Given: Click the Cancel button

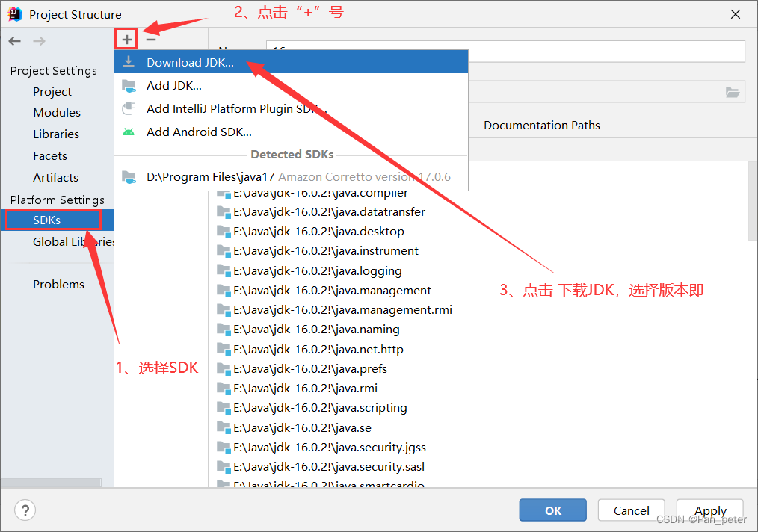Looking at the screenshot, I should coord(632,510).
